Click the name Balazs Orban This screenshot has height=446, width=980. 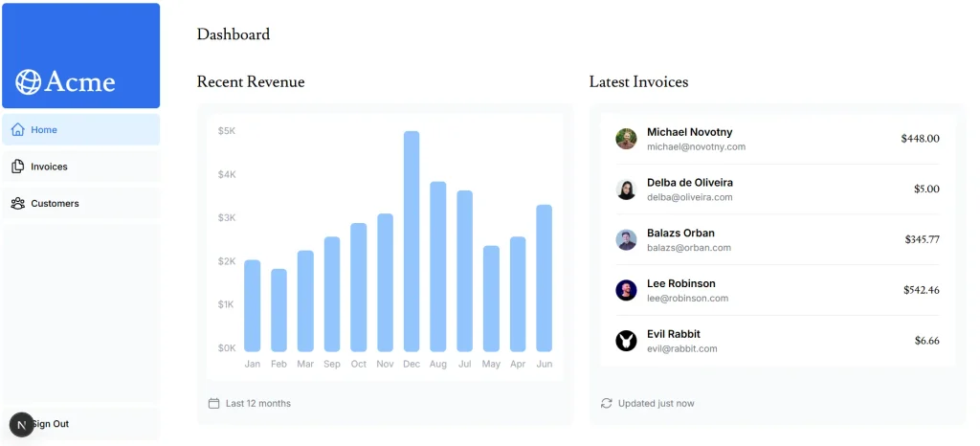[680, 233]
